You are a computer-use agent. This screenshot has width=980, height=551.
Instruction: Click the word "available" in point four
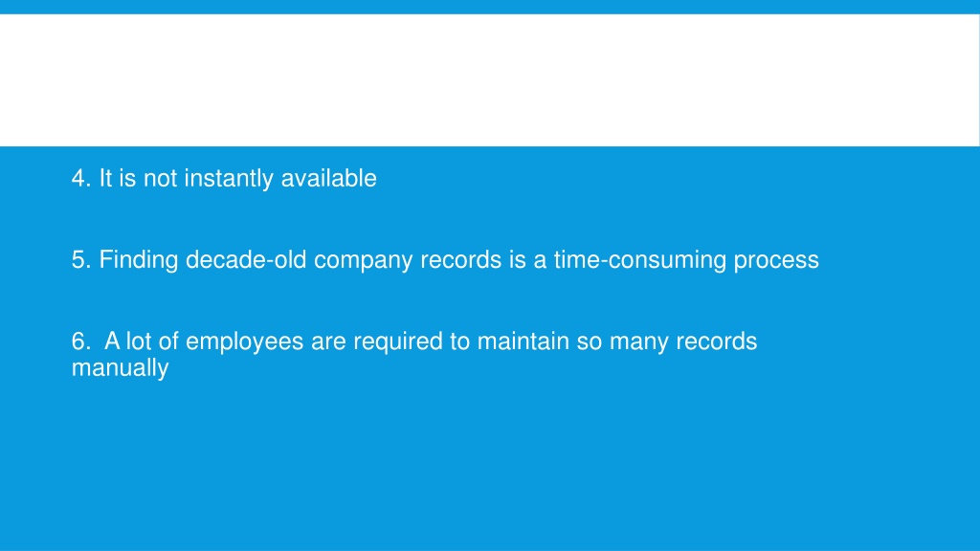coord(329,179)
